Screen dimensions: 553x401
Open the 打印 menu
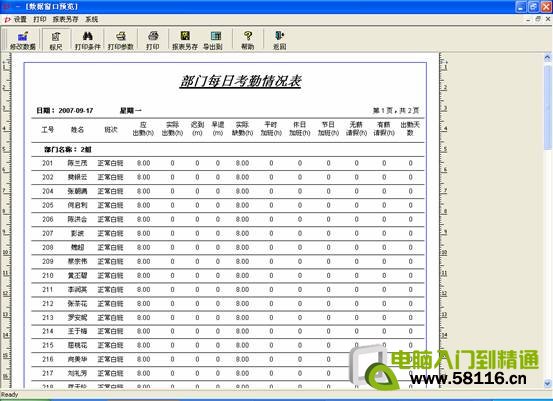[x=40, y=19]
